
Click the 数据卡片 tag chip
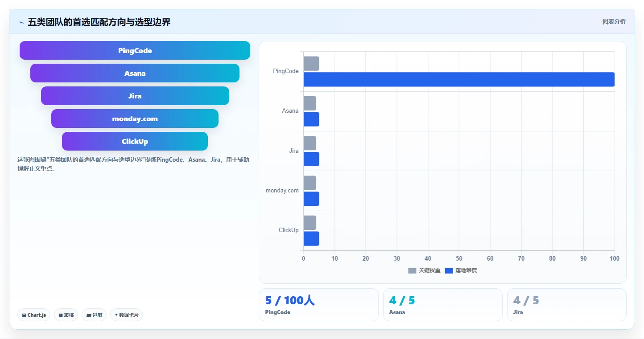pos(127,315)
